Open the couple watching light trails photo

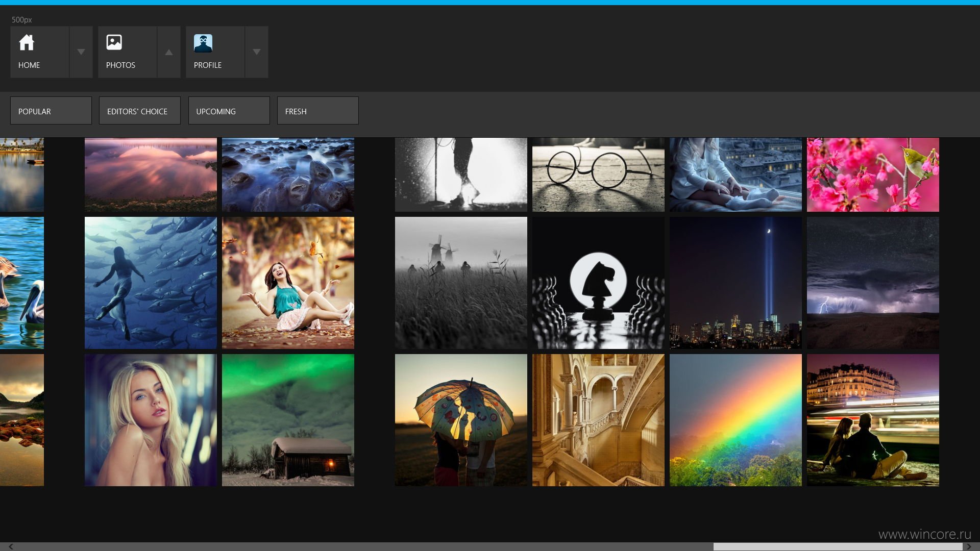pyautogui.click(x=873, y=420)
